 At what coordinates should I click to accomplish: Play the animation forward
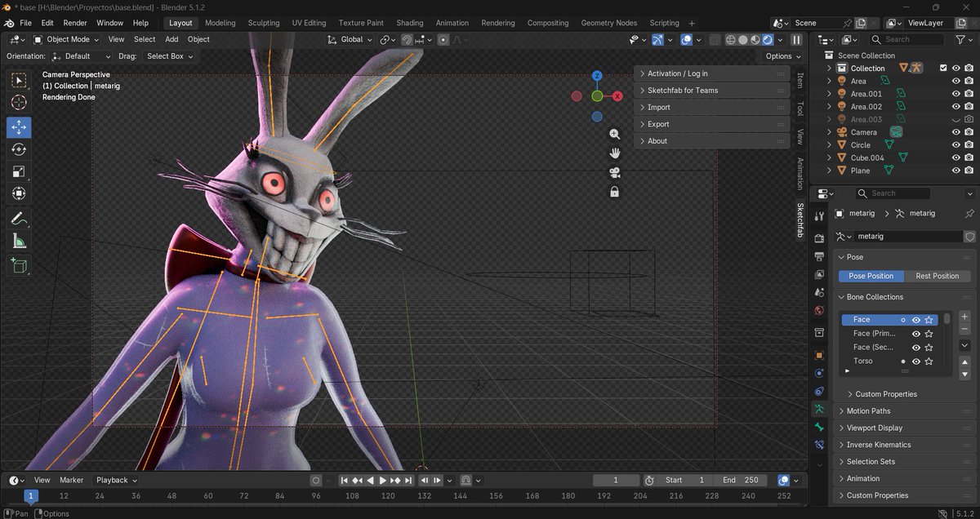(383, 481)
